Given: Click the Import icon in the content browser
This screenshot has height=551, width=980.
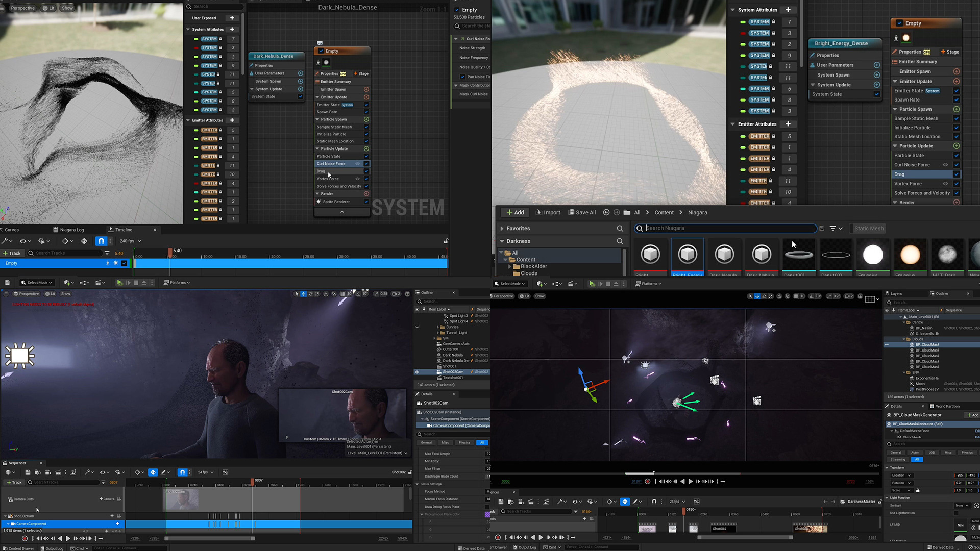Looking at the screenshot, I should (x=538, y=213).
